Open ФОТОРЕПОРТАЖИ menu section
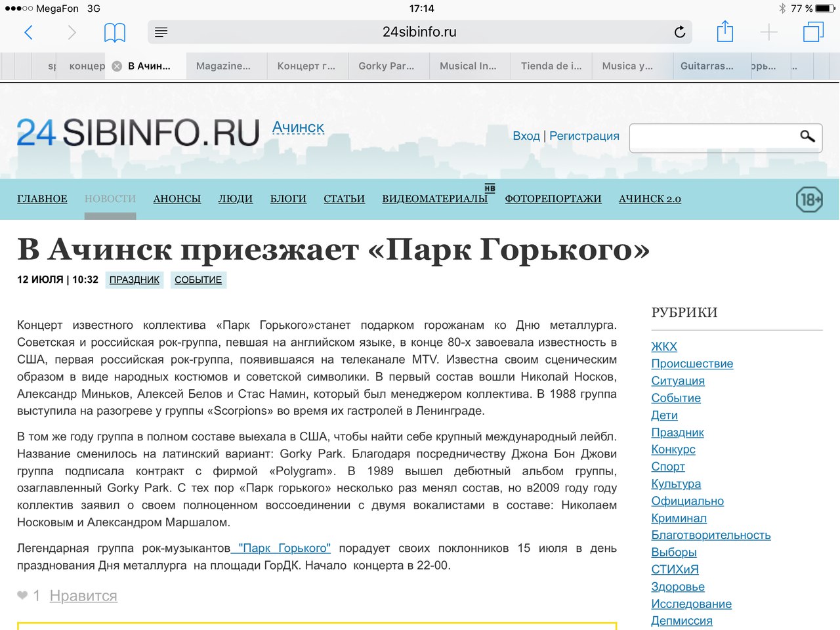Image resolution: width=840 pixels, height=630 pixels. coord(553,199)
